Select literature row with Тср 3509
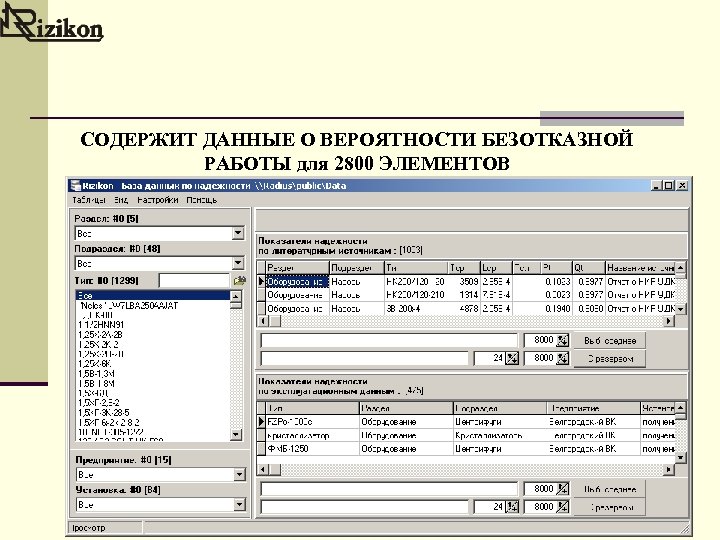720x540 pixels. point(466,281)
